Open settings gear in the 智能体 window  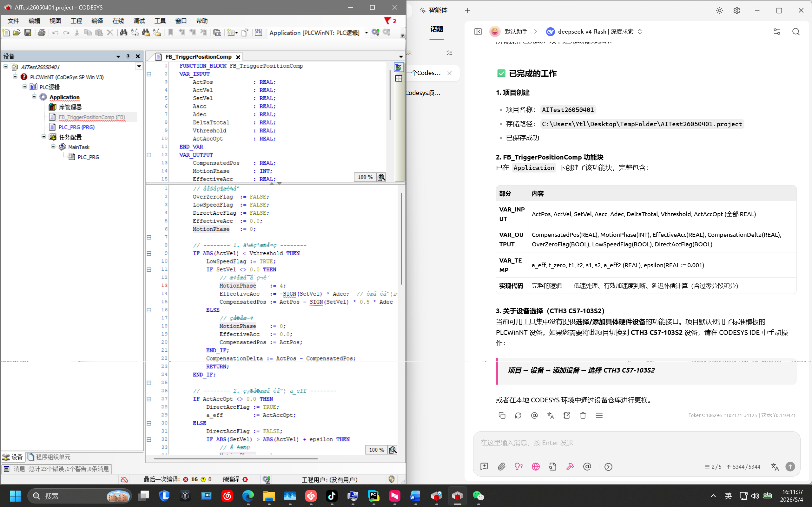click(736, 10)
